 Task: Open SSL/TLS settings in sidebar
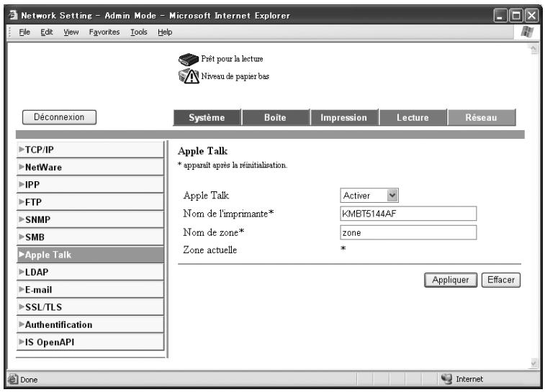click(x=90, y=307)
